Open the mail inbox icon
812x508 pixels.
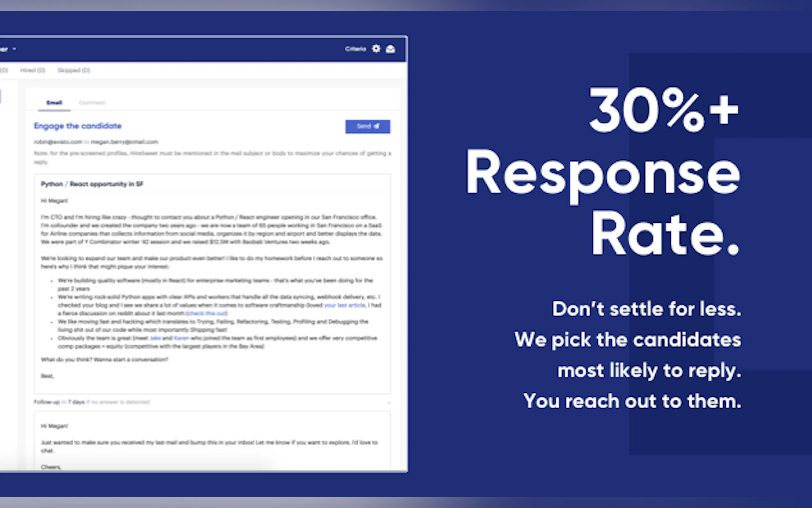390,49
